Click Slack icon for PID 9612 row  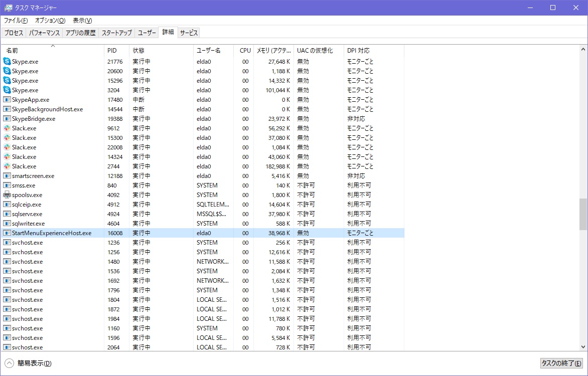[7, 128]
